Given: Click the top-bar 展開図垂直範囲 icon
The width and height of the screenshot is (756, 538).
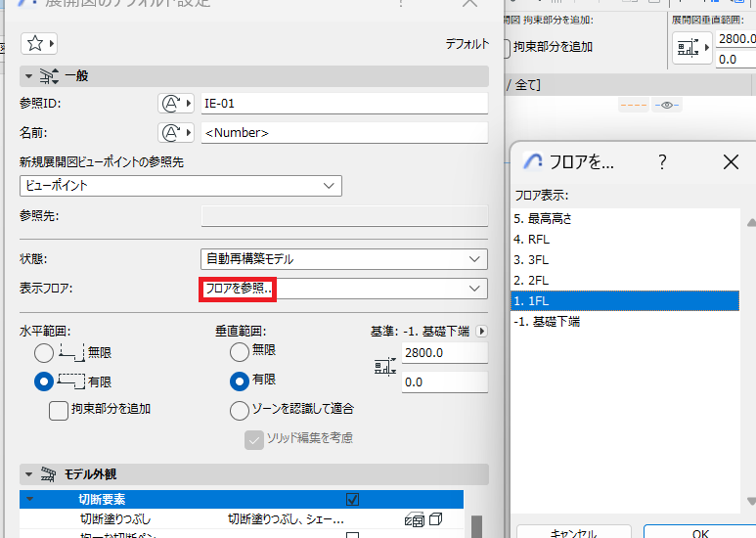Looking at the screenshot, I should tap(692, 47).
